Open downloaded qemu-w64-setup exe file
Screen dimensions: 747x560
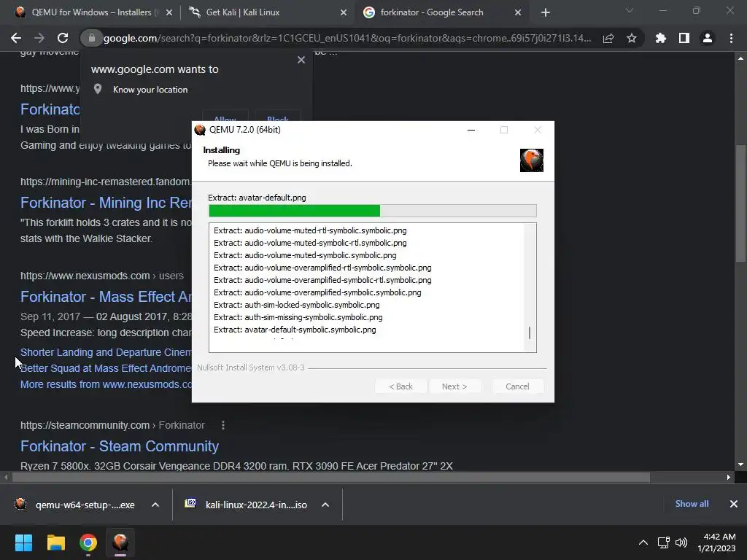(x=76, y=505)
